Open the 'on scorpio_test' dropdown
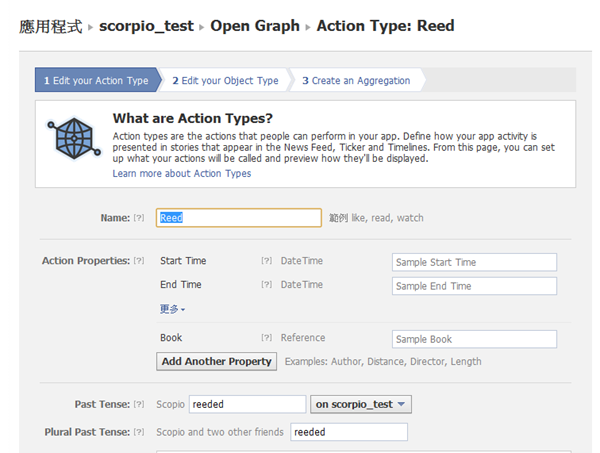This screenshot has height=453, width=600. click(361, 404)
